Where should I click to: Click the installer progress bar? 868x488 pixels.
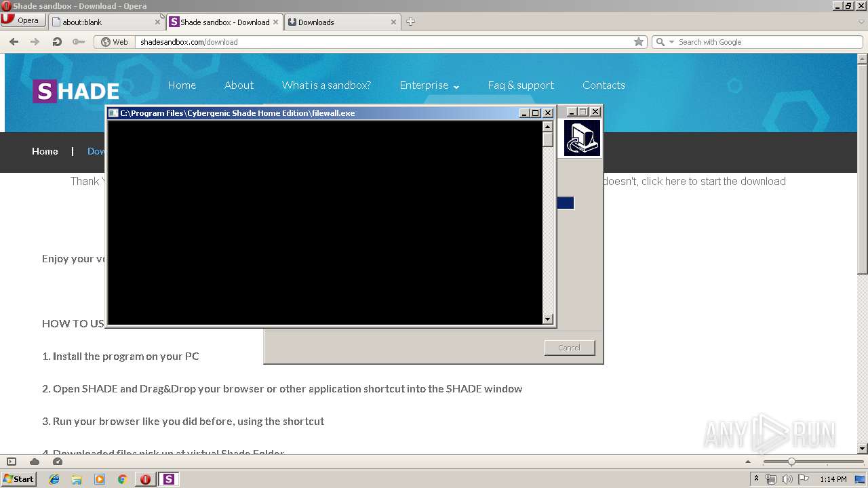coord(566,203)
